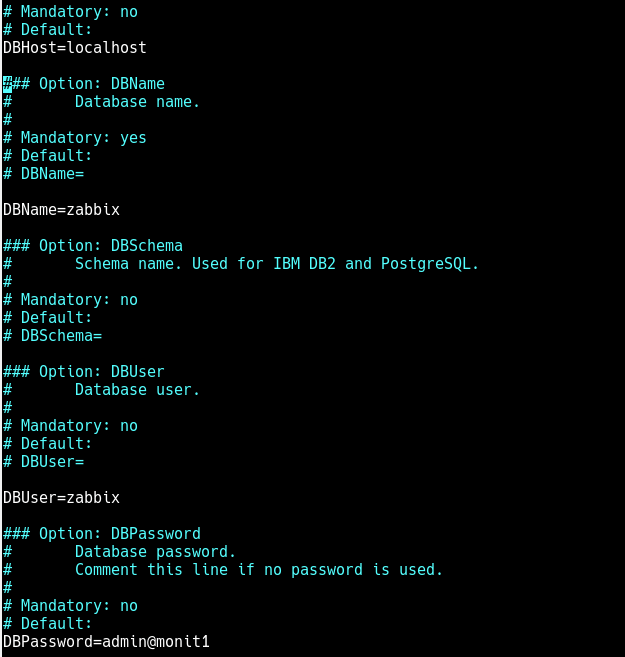This screenshot has width=625, height=657.
Task: Click the "Database user." description text
Action: tap(137, 390)
